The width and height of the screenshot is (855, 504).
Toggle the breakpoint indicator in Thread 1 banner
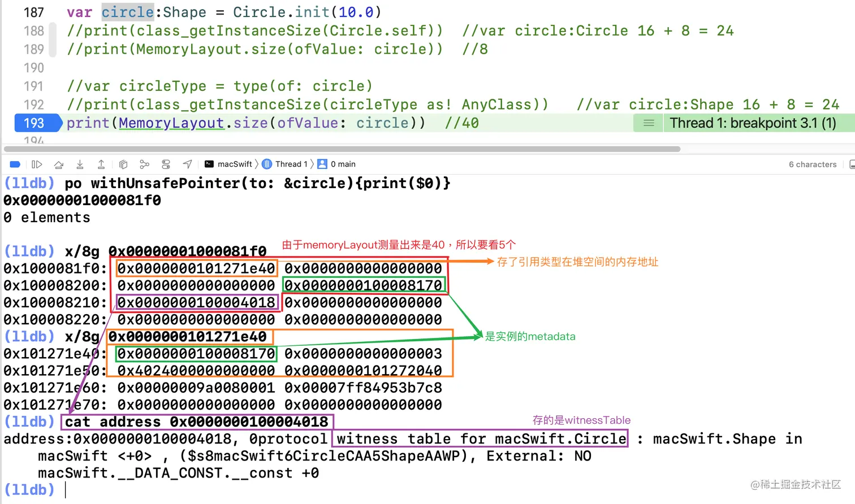(647, 123)
